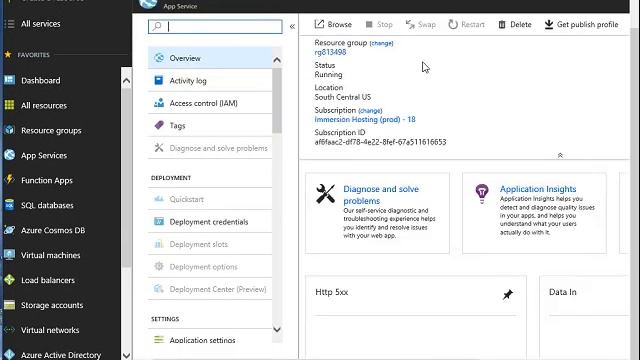The width and height of the screenshot is (640, 360).
Task: Collapse the resource menu with double chevron
Action: tap(292, 27)
